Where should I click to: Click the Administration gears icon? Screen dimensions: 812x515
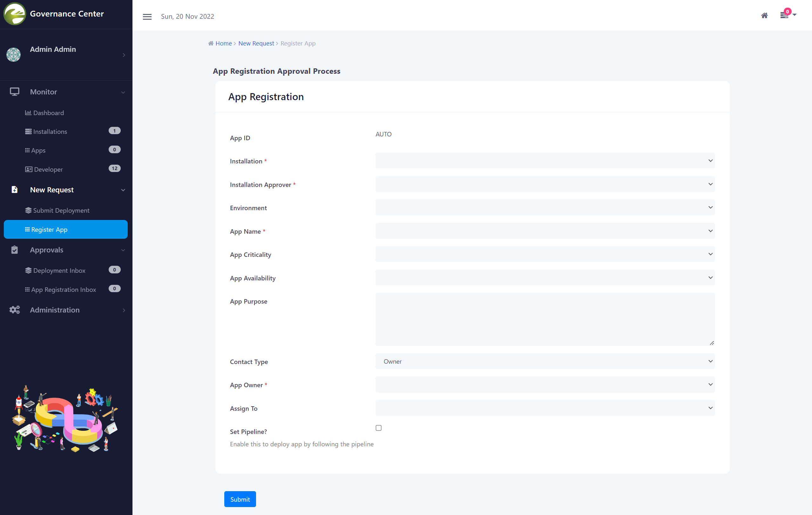pyautogui.click(x=15, y=310)
